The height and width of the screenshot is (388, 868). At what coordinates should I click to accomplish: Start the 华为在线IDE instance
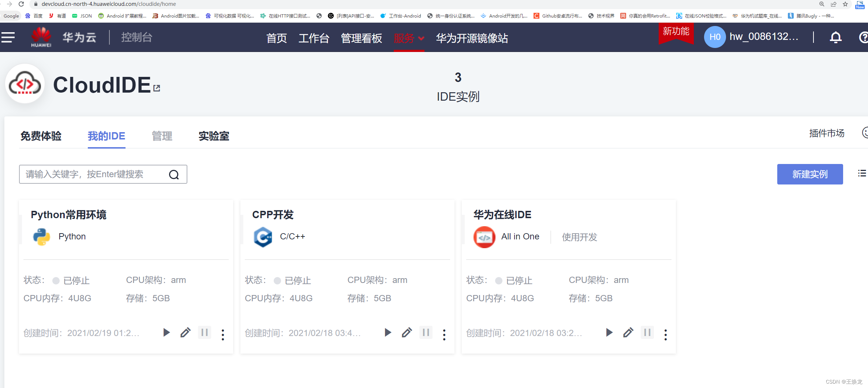pos(609,332)
